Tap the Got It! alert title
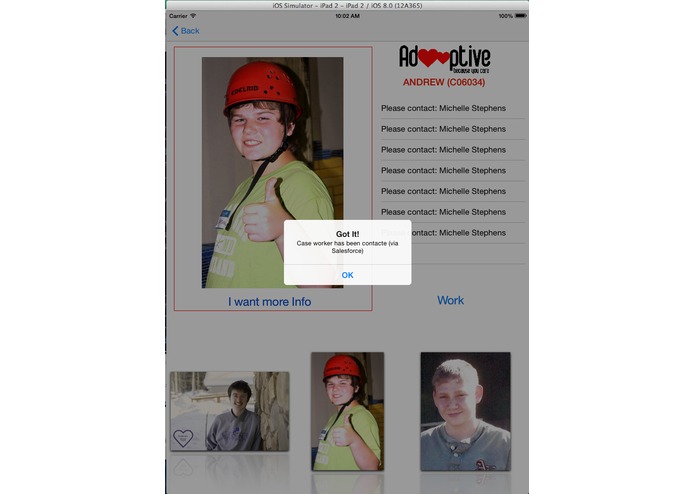The image size is (695, 494). (348, 234)
